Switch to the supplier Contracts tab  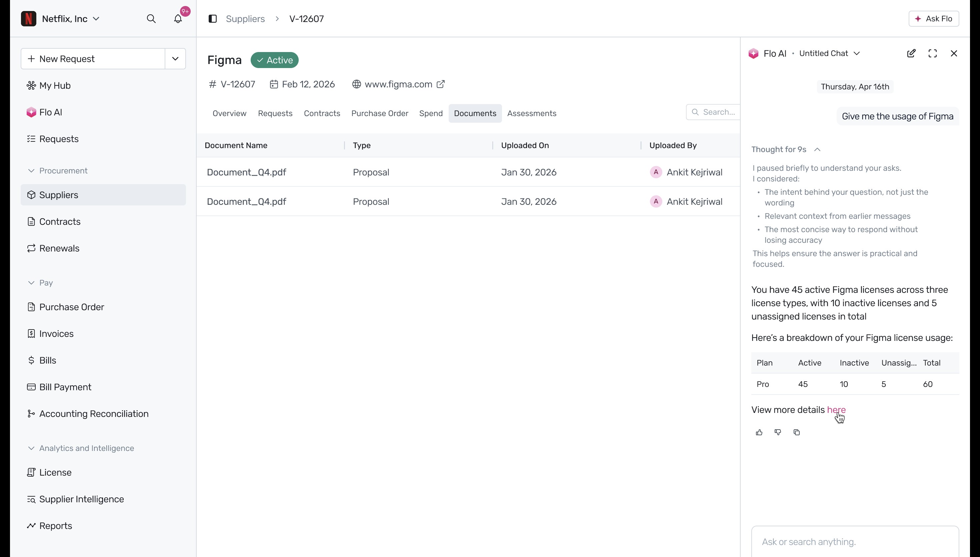click(322, 113)
